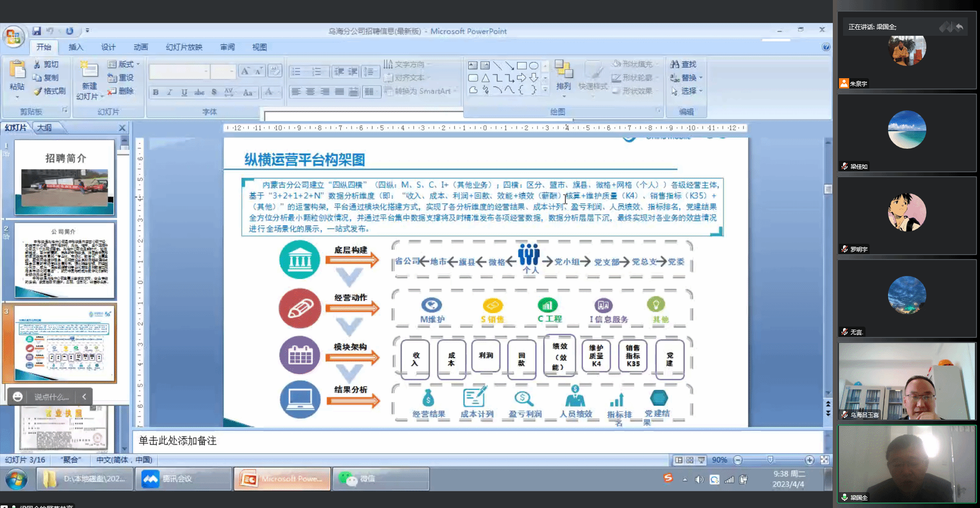
Task: Click the zoom in plus icon
Action: pyautogui.click(x=809, y=460)
